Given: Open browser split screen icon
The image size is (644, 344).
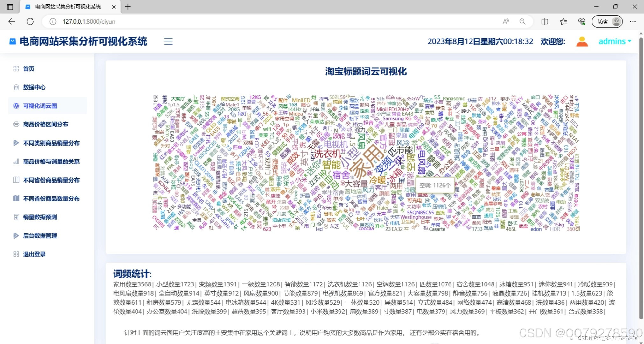Looking at the screenshot, I should [x=544, y=21].
